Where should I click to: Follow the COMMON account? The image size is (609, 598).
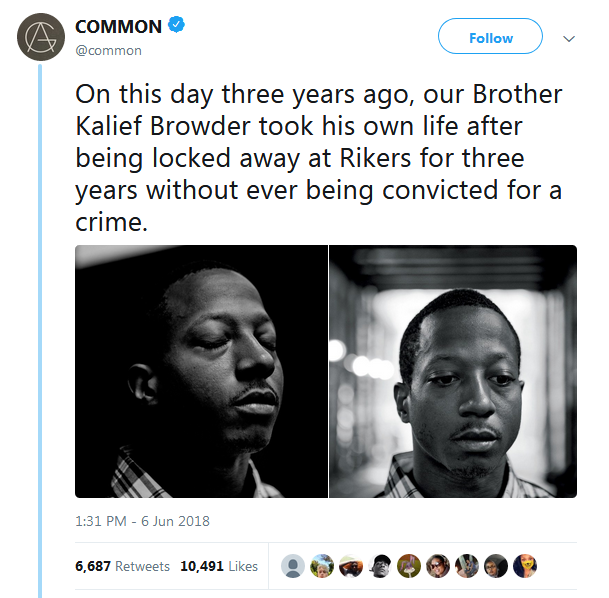[491, 36]
